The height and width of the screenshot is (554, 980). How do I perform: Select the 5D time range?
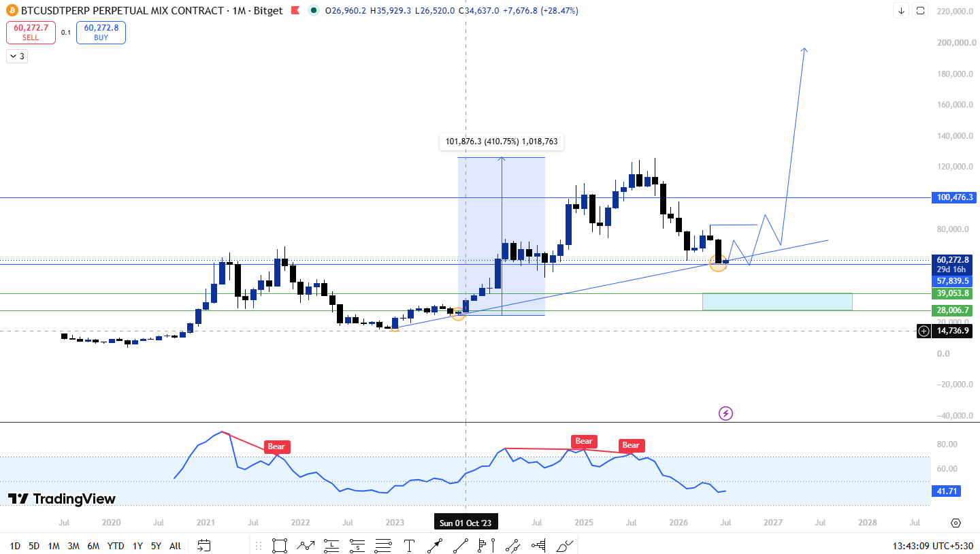tap(34, 545)
